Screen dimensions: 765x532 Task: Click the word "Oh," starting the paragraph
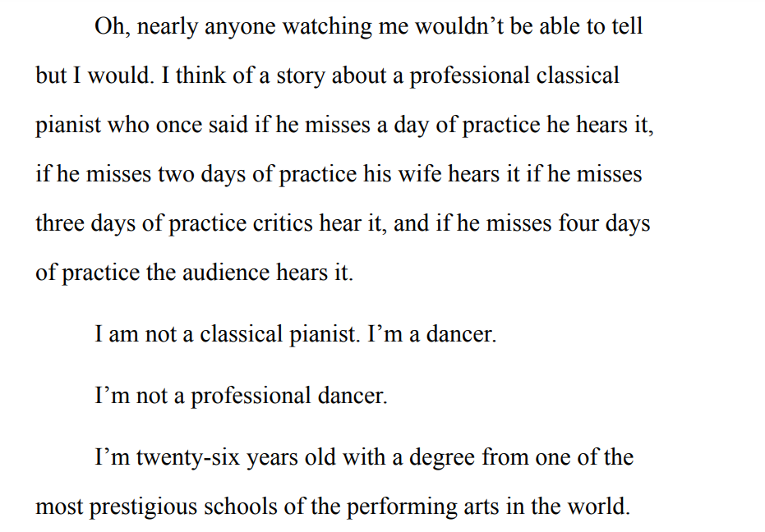112,27
